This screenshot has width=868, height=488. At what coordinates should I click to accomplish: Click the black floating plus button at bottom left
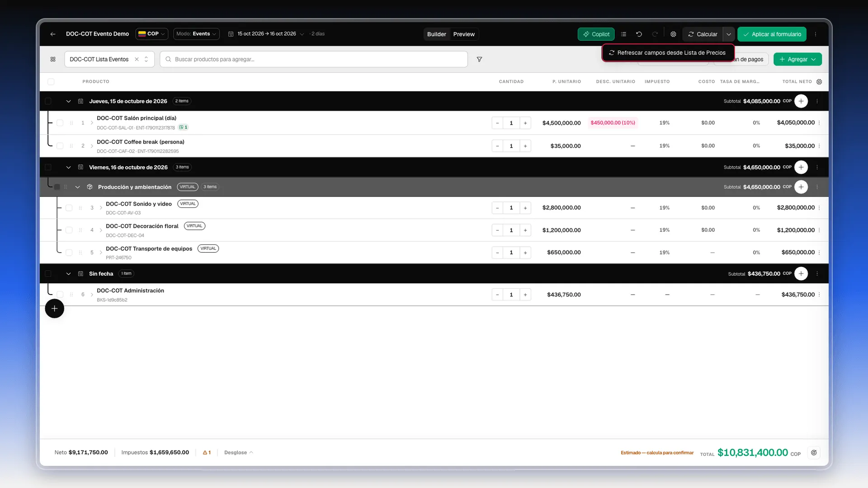pos(54,309)
